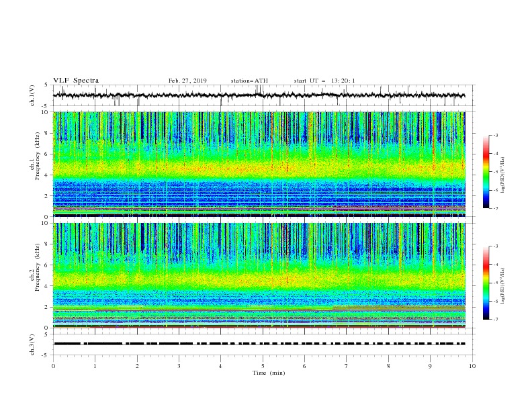Click the log(PSD) label beside the ch.2 color bar
532x411 pixels.
click(503, 286)
